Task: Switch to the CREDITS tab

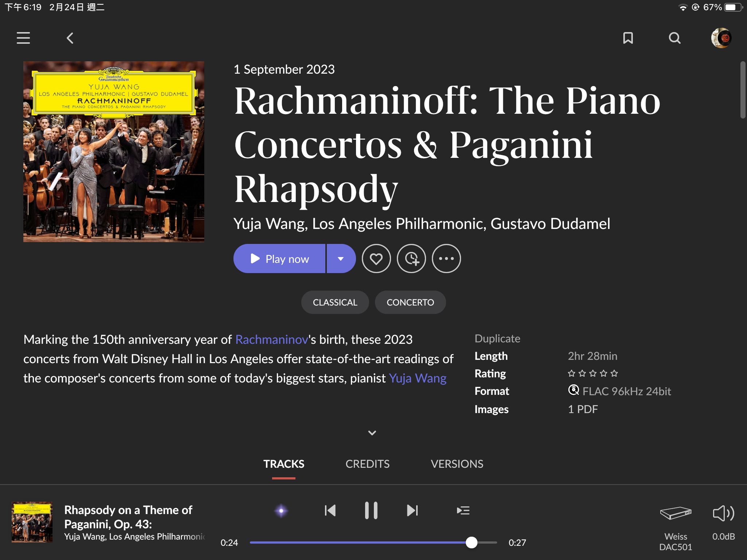Action: 367,464
